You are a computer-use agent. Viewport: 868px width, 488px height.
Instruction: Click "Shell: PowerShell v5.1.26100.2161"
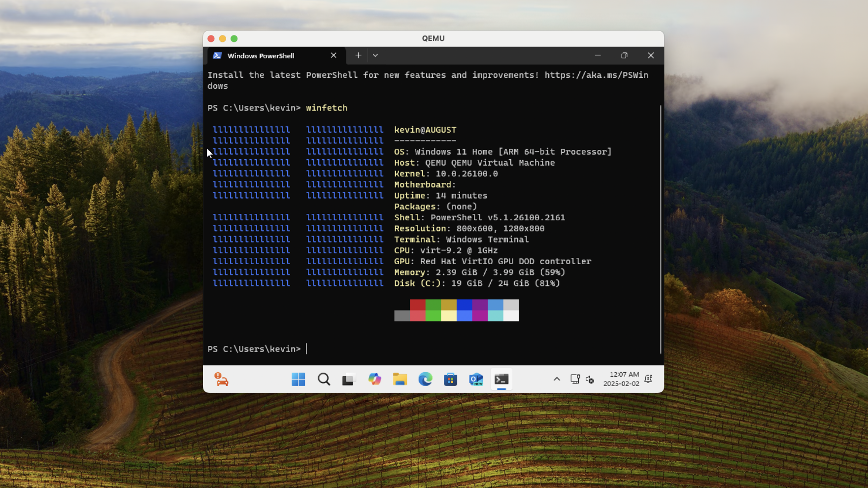(x=480, y=217)
